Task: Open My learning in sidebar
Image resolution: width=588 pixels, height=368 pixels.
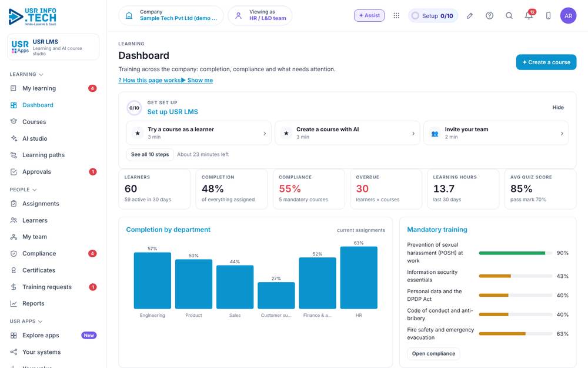Action: point(54,88)
